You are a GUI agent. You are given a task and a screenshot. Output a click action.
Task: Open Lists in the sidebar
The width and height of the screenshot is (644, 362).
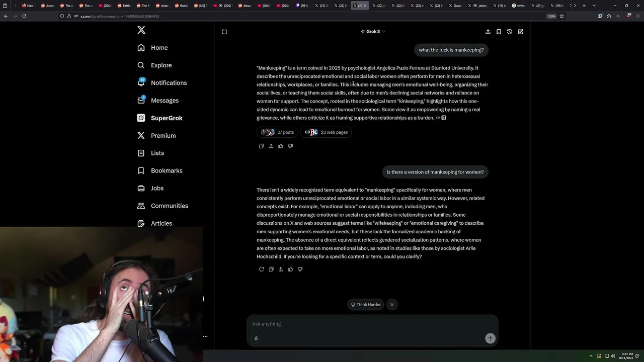150,153
